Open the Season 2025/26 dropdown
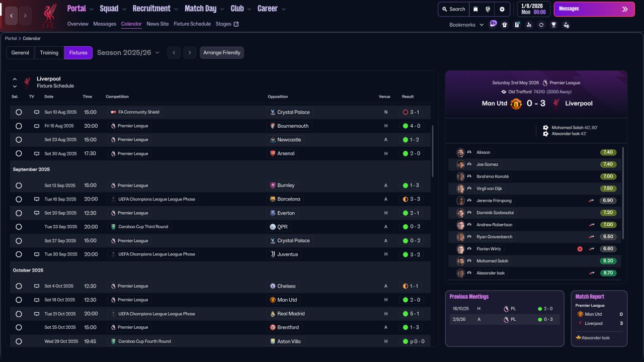Image resolution: width=644 pixels, height=362 pixels. click(x=128, y=53)
